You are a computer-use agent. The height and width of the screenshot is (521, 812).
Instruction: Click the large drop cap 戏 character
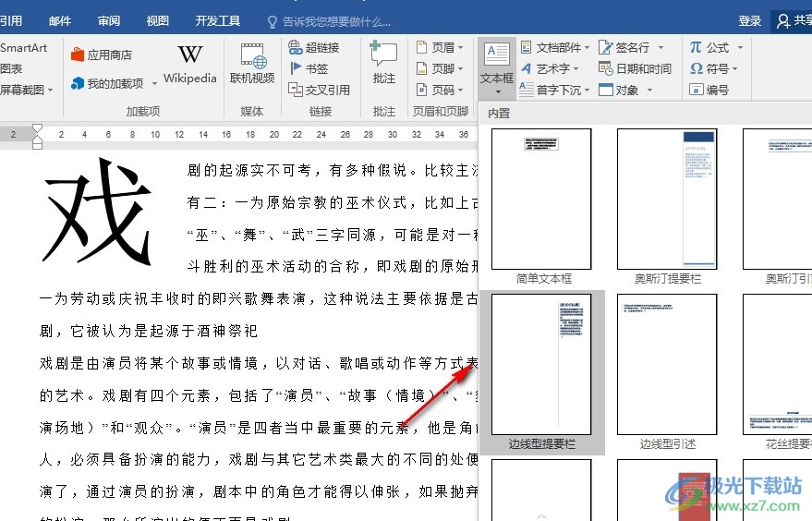97,212
